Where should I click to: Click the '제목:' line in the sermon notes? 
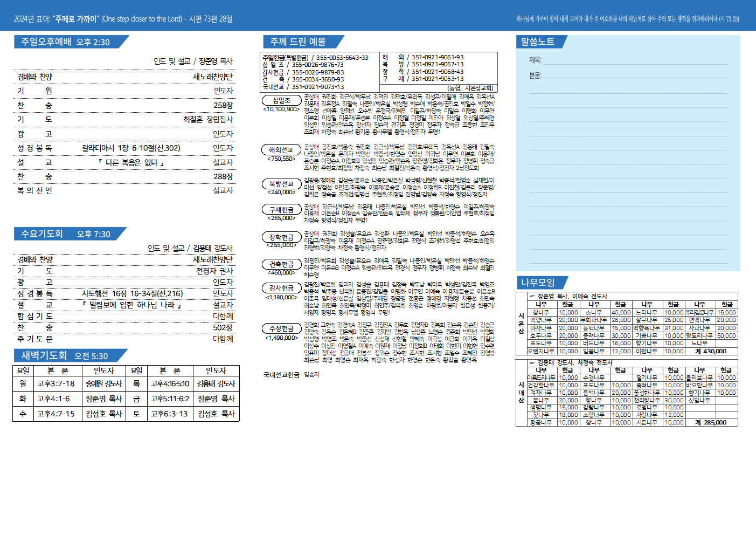click(x=628, y=60)
